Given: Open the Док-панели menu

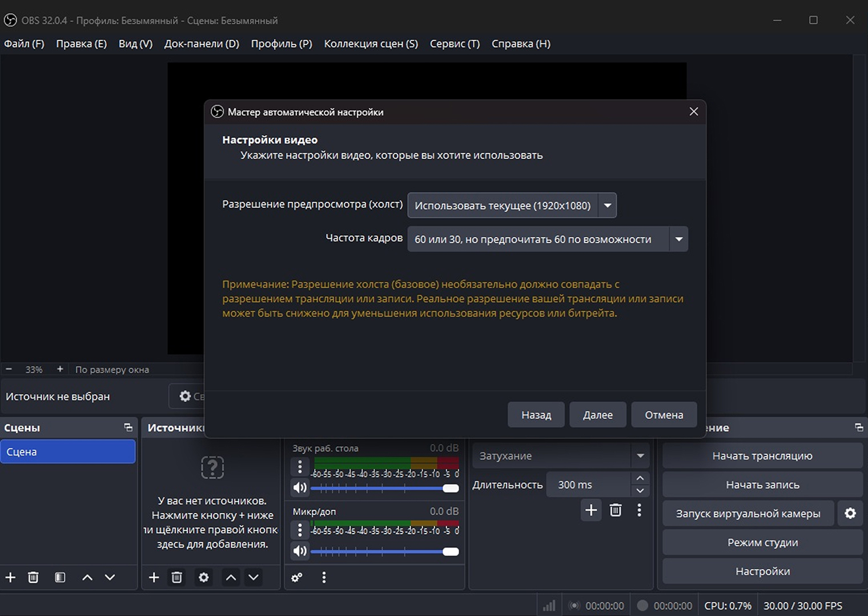Looking at the screenshot, I should (201, 43).
